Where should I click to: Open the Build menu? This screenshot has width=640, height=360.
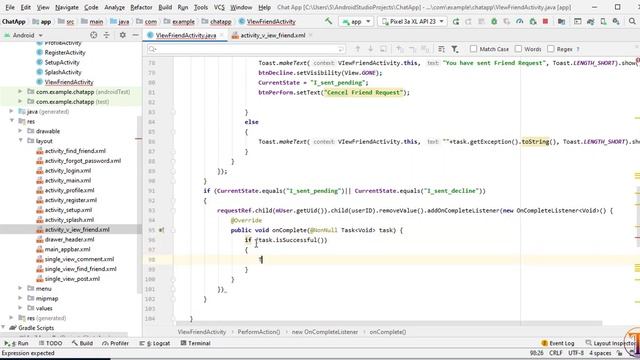[165, 7]
